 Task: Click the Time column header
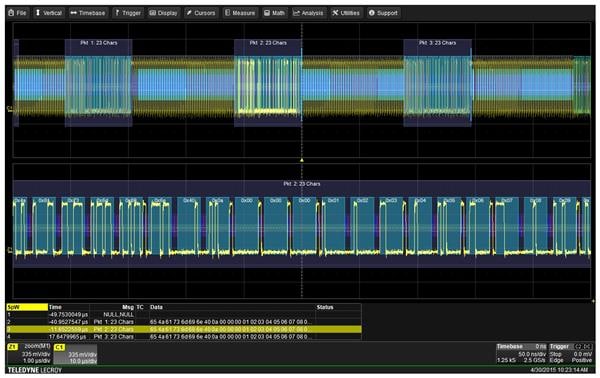click(x=55, y=307)
